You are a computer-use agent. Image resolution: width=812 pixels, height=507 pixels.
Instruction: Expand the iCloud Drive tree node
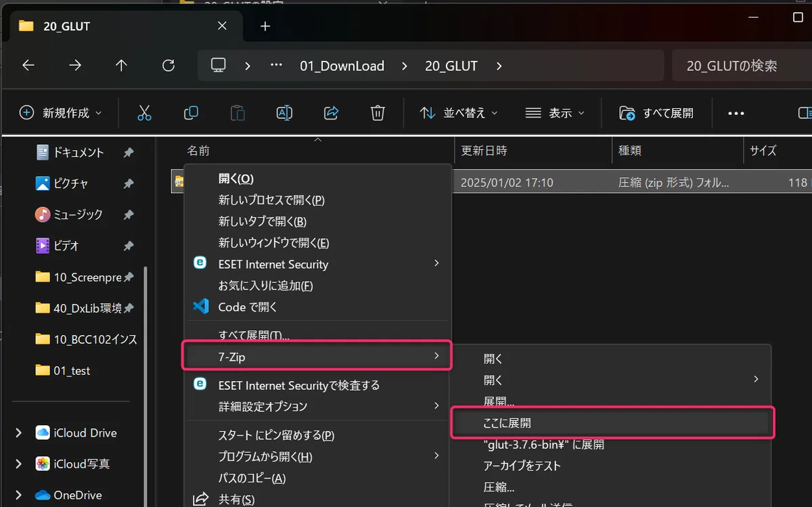(18, 433)
